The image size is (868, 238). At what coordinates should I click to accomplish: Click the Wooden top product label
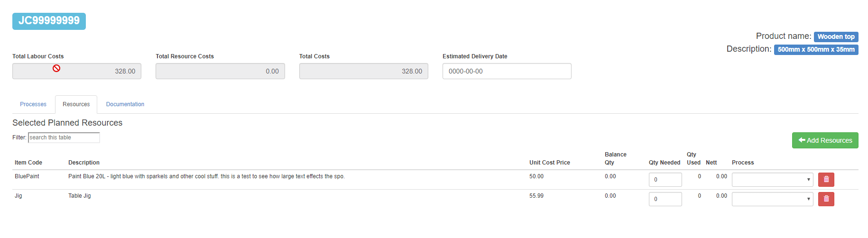pos(836,37)
